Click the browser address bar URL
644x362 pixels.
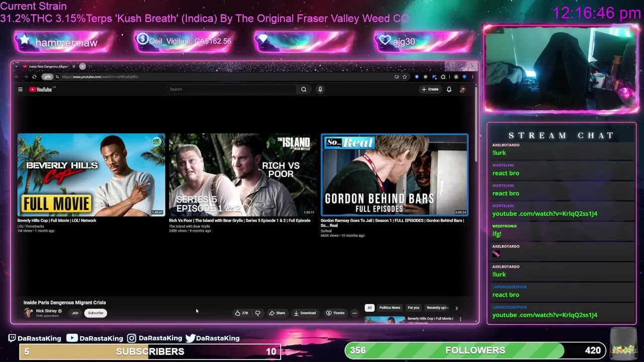coord(100,77)
